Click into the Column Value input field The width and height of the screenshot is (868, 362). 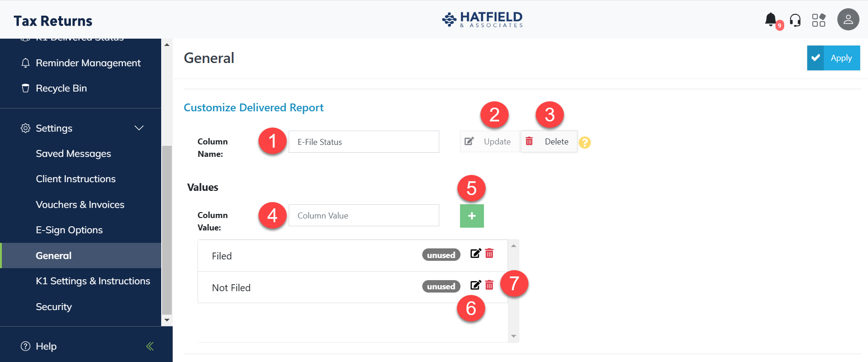pos(364,215)
